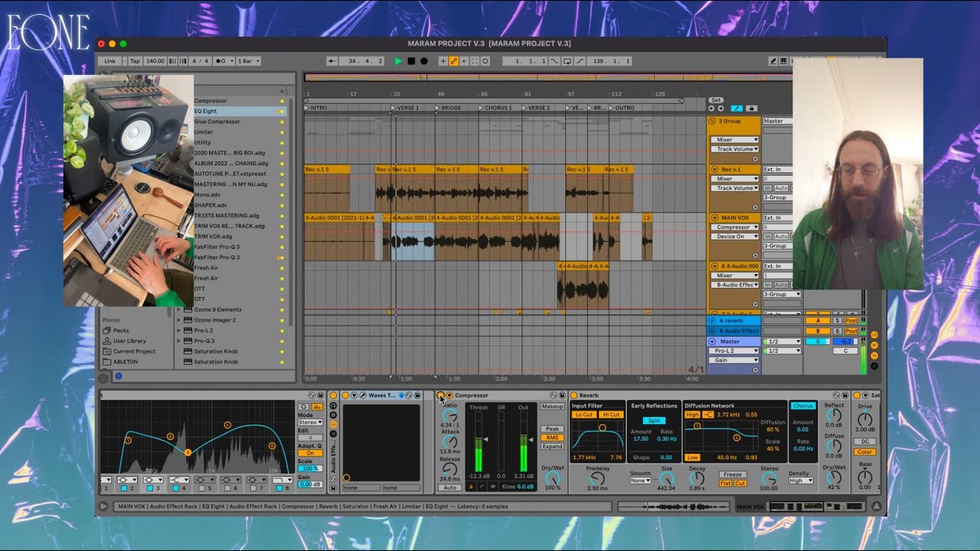Select RMS mode in Compressor
Screen dimensions: 980x551
coord(552,438)
